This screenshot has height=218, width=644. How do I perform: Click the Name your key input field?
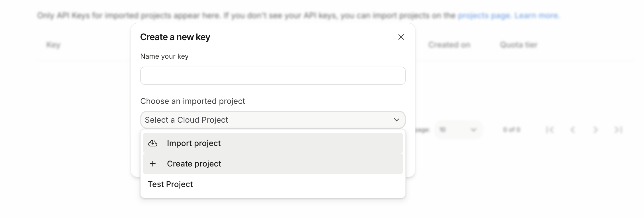[273, 76]
